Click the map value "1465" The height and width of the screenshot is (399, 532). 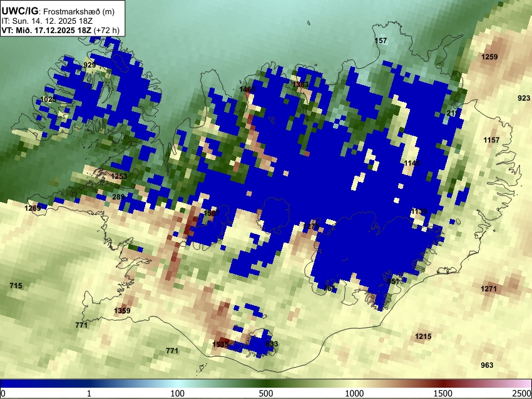point(247,89)
